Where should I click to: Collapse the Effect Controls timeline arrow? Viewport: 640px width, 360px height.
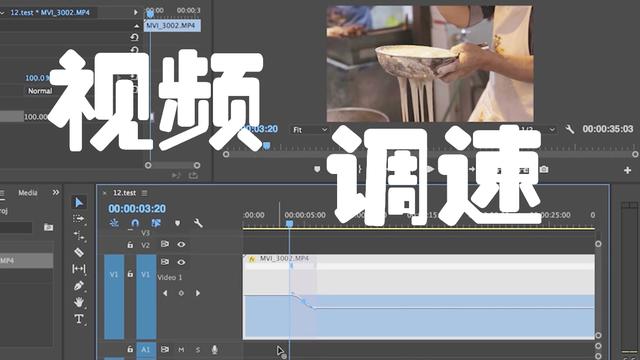(x=137, y=26)
